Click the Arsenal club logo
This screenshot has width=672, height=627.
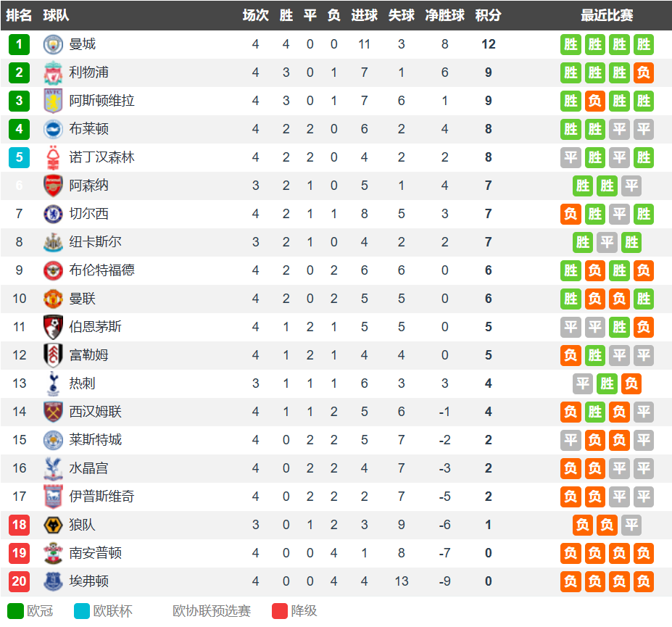53,186
